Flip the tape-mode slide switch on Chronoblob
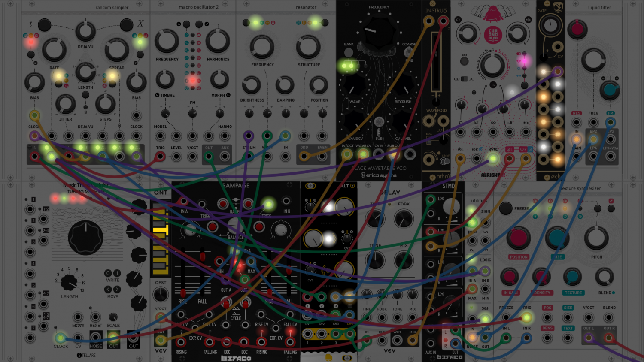 coord(464,79)
